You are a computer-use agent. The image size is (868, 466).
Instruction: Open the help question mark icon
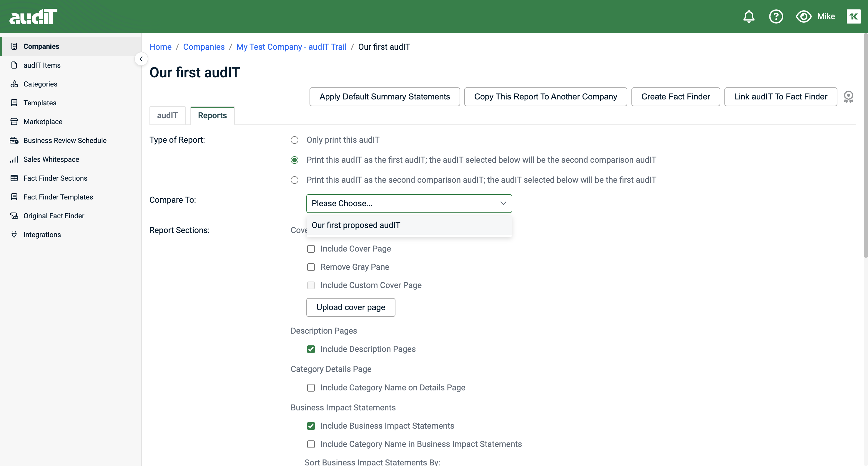click(x=776, y=16)
